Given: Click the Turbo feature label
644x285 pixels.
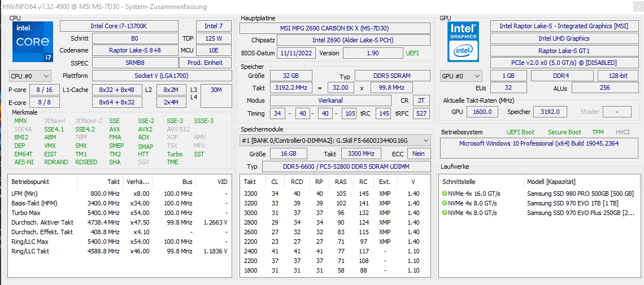Looking at the screenshot, I should pyautogui.click(x=175, y=154).
